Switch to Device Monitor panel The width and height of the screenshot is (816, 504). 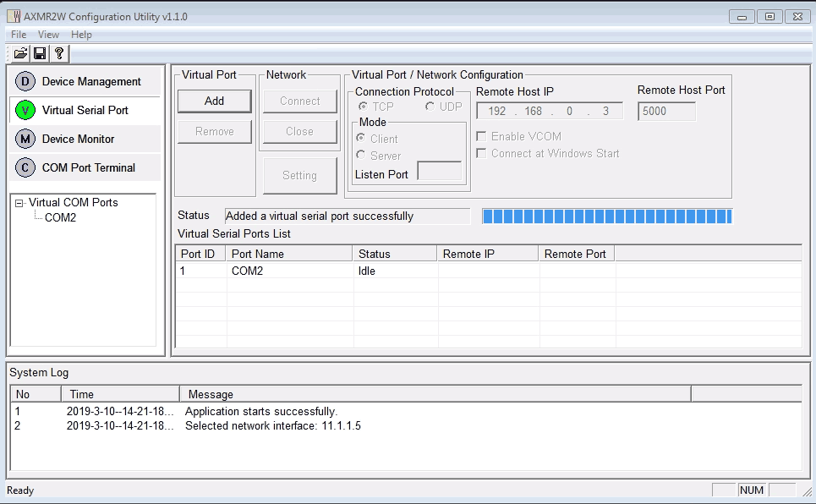pyautogui.click(x=85, y=139)
